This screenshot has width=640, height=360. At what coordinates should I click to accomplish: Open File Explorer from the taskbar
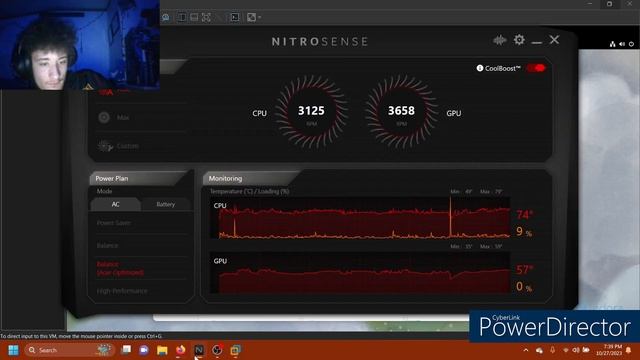click(x=162, y=350)
